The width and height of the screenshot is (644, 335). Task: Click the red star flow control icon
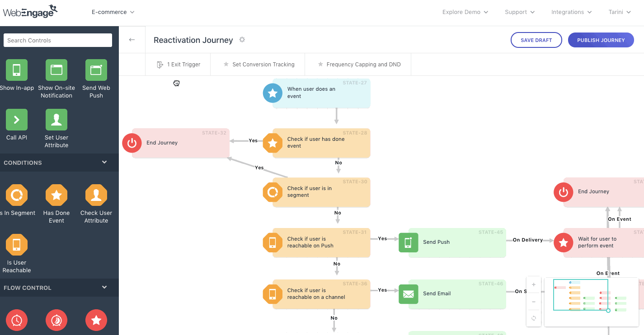click(x=96, y=320)
